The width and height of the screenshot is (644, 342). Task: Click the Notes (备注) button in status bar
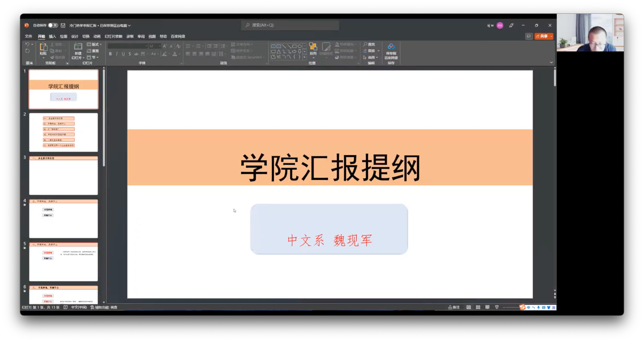[454, 307]
